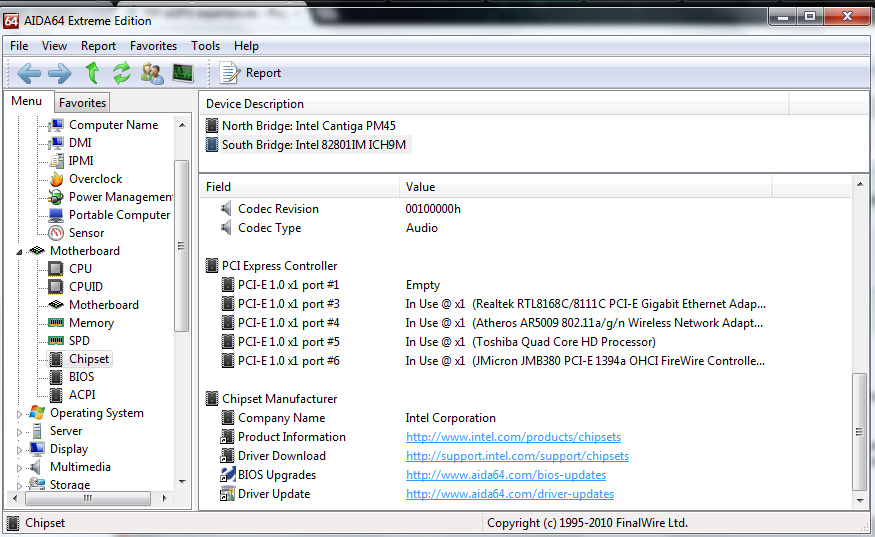Click the green up-level arrow icon
875x537 pixels.
[x=92, y=73]
